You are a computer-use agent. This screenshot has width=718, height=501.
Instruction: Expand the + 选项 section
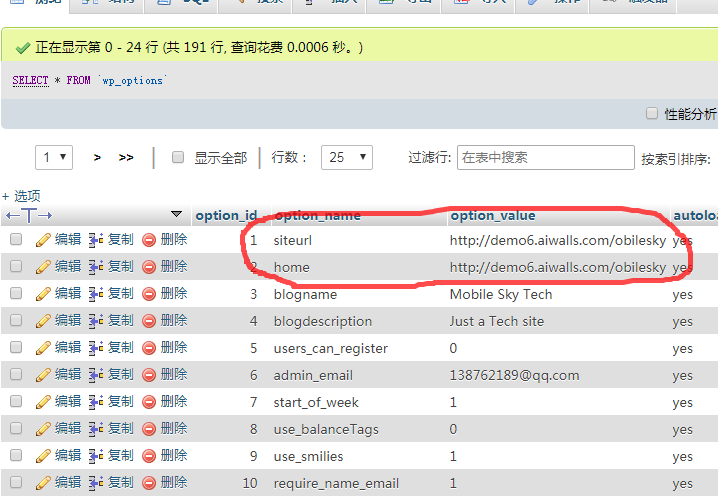(x=22, y=196)
